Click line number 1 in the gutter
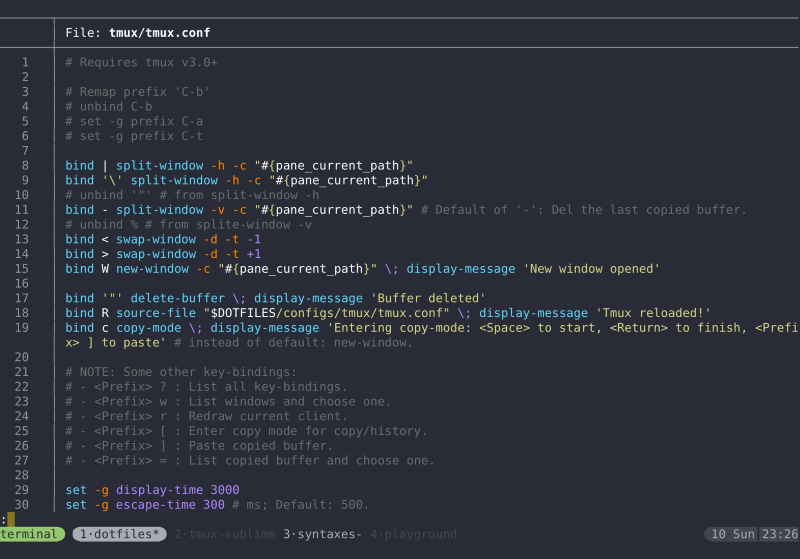This screenshot has height=559, width=800. click(25, 62)
